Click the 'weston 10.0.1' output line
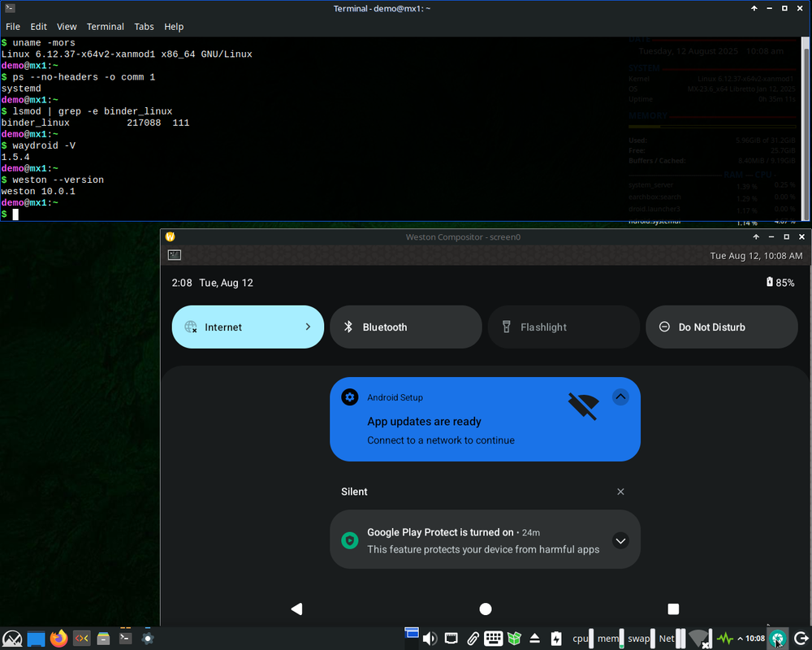The image size is (812, 650). coord(38,191)
